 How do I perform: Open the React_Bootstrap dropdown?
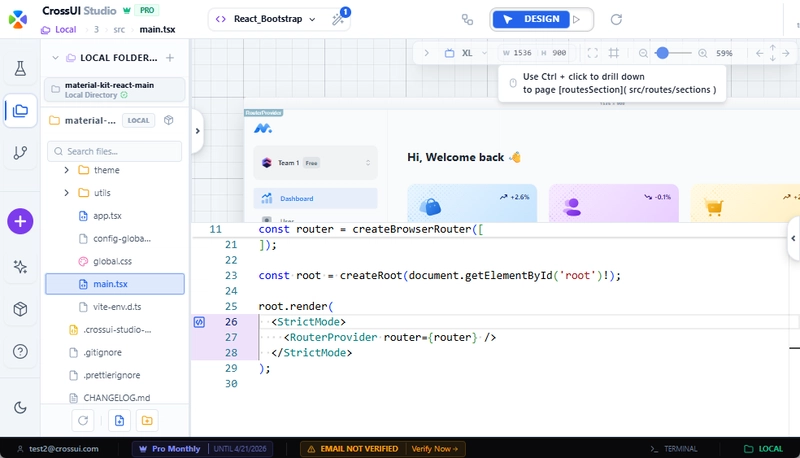(x=268, y=19)
